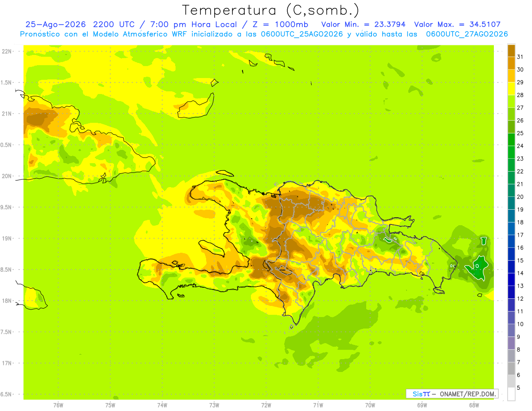
Task: Click the '18N' latitude label
Action: pos(7,301)
